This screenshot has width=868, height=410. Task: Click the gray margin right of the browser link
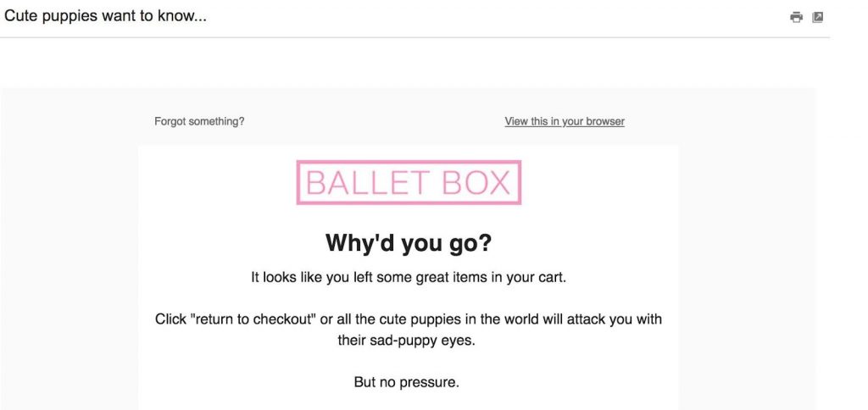click(x=748, y=121)
